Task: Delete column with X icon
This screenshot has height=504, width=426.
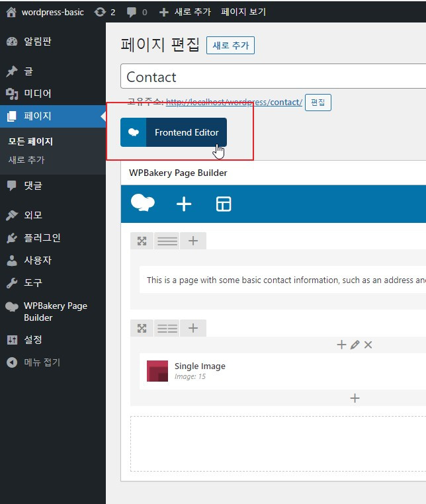Action: pyautogui.click(x=368, y=345)
